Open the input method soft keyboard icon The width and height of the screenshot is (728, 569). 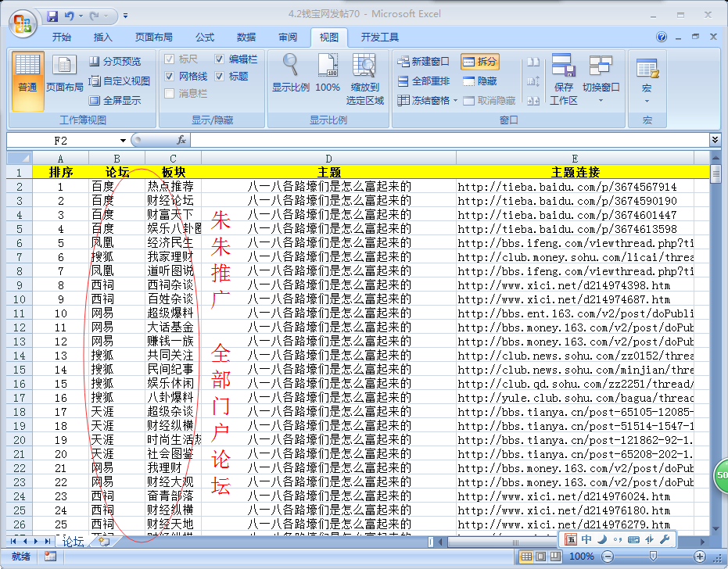click(x=633, y=539)
